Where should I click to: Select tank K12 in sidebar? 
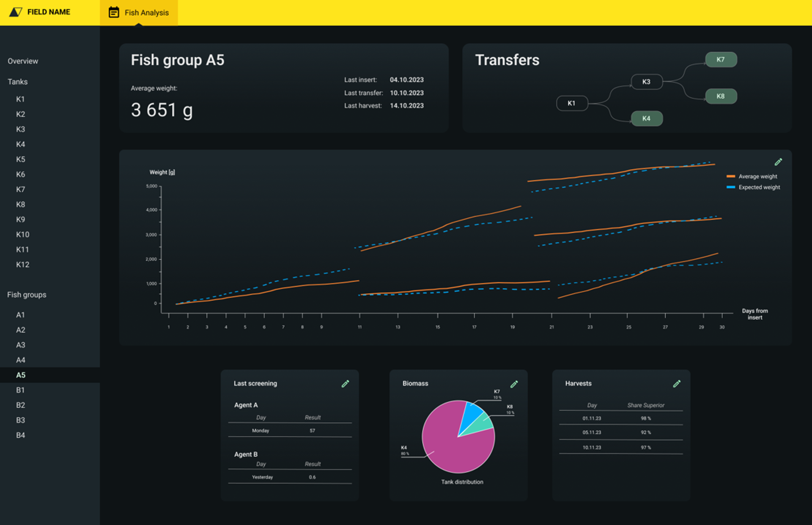[x=22, y=264]
